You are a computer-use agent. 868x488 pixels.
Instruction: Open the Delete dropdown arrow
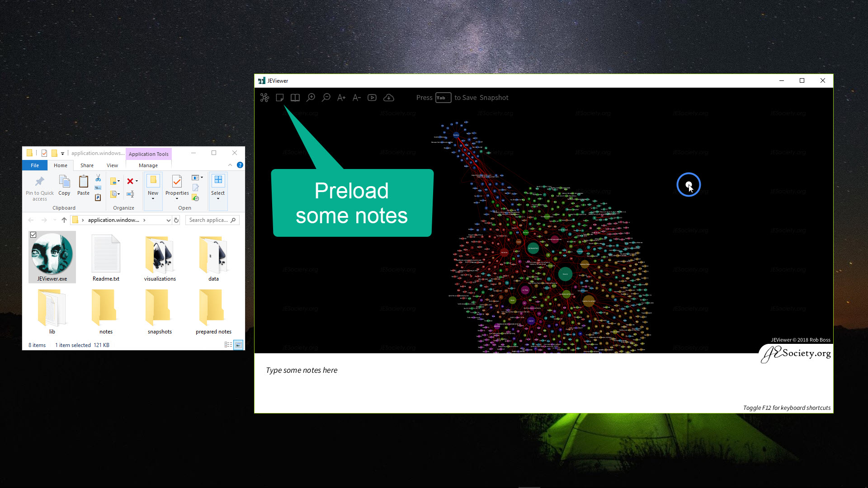click(137, 181)
